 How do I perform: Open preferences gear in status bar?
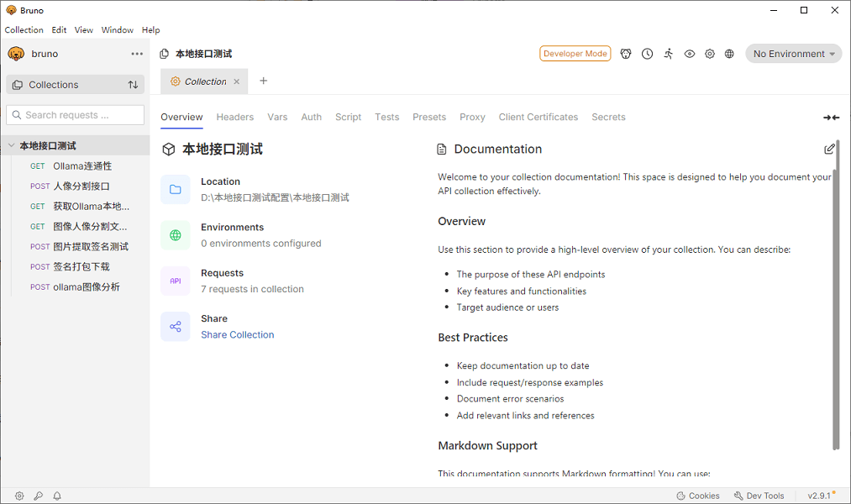pos(19,496)
